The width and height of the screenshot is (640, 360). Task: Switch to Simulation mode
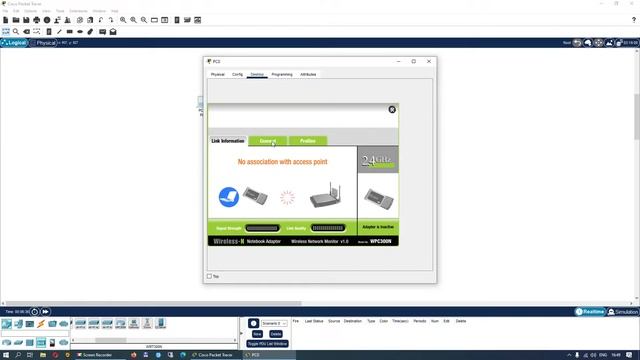click(x=623, y=312)
